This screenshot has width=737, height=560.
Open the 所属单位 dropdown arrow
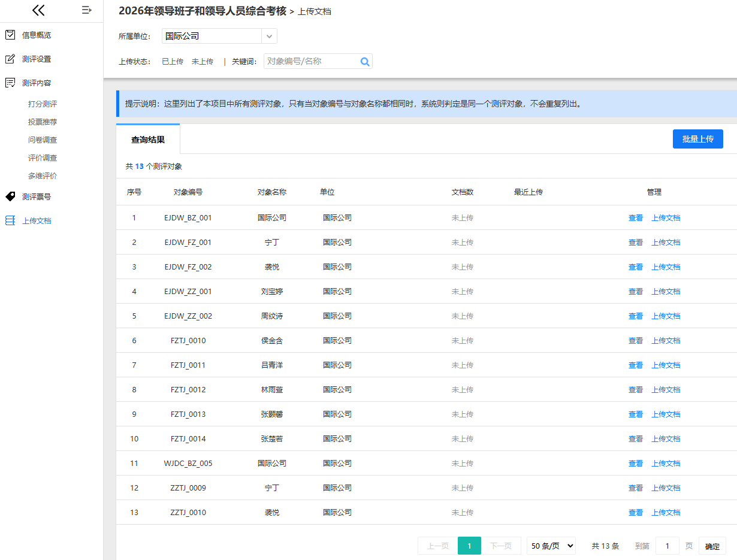270,36
